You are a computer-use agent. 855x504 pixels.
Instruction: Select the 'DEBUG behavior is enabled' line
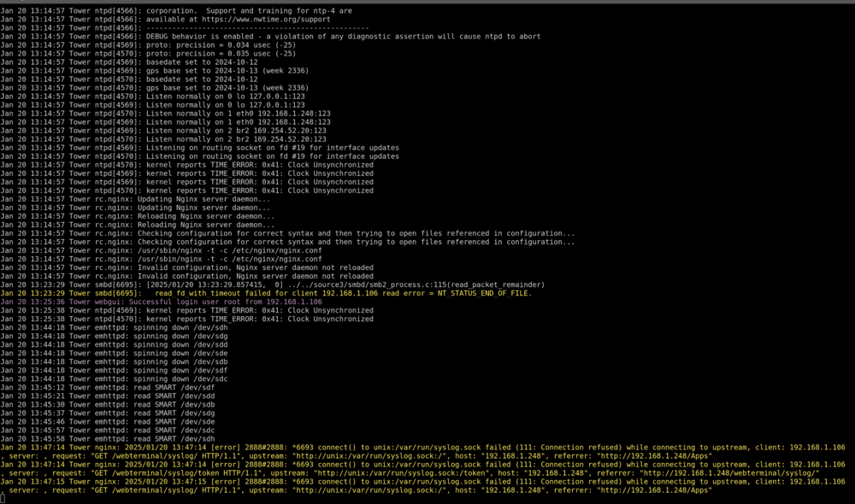click(x=270, y=37)
